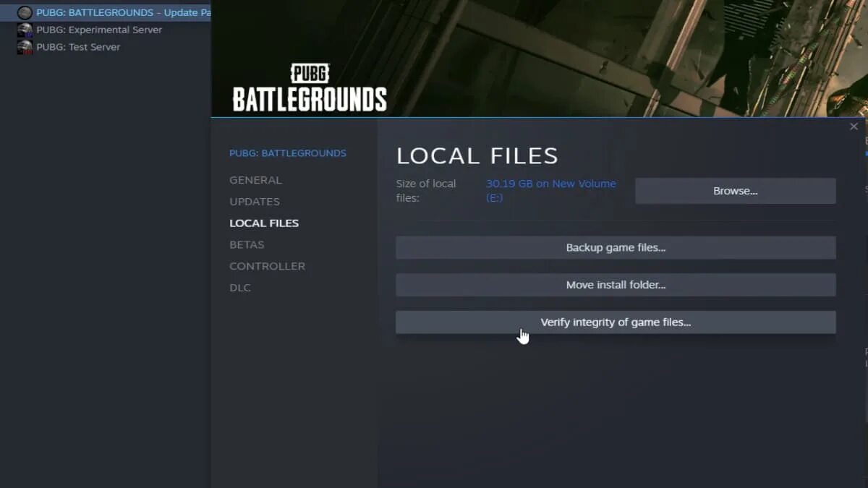Click Move install folder... button

coord(616,285)
